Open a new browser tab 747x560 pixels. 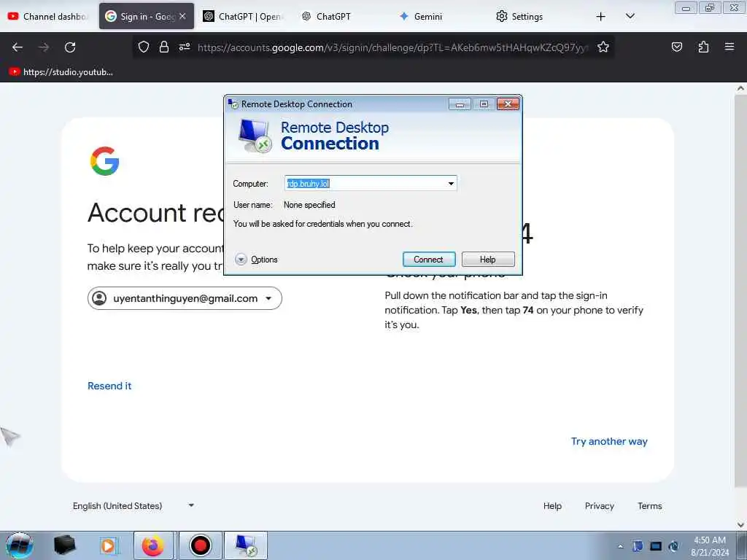point(601,17)
